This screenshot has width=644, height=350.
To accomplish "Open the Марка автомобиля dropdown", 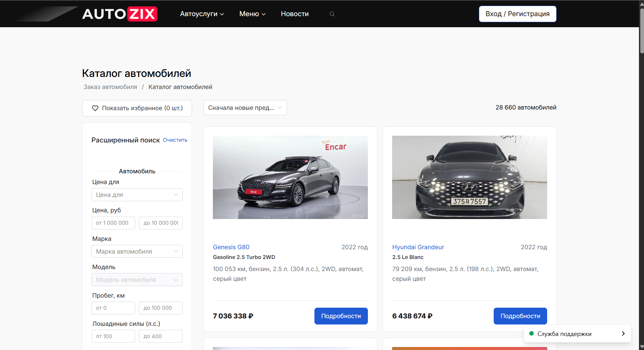I will (x=137, y=251).
